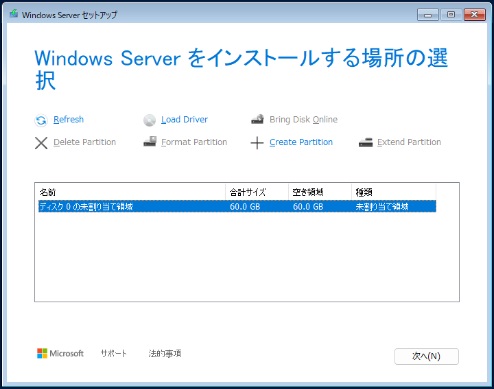The height and width of the screenshot is (389, 494).
Task: Click the 60.0 GB free space cell
Action: coord(308,207)
